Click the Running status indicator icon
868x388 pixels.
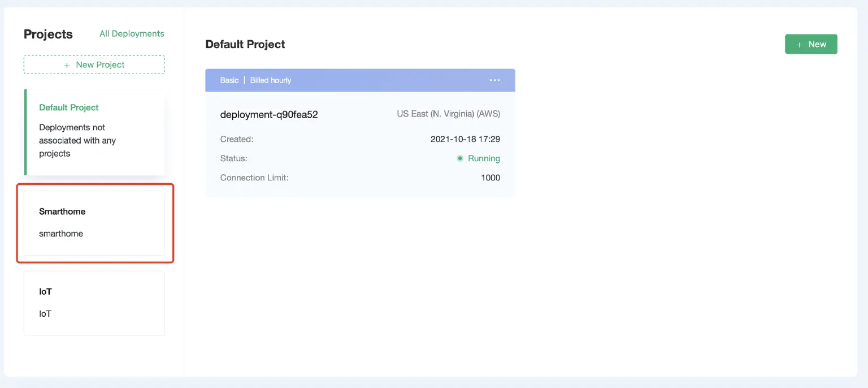(x=460, y=158)
